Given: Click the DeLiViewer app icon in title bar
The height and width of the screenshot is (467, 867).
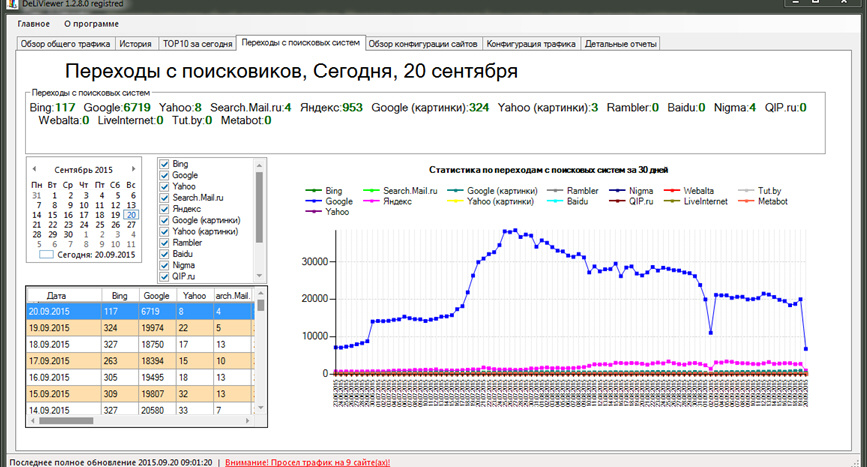Looking at the screenshot, I should pyautogui.click(x=7, y=4).
